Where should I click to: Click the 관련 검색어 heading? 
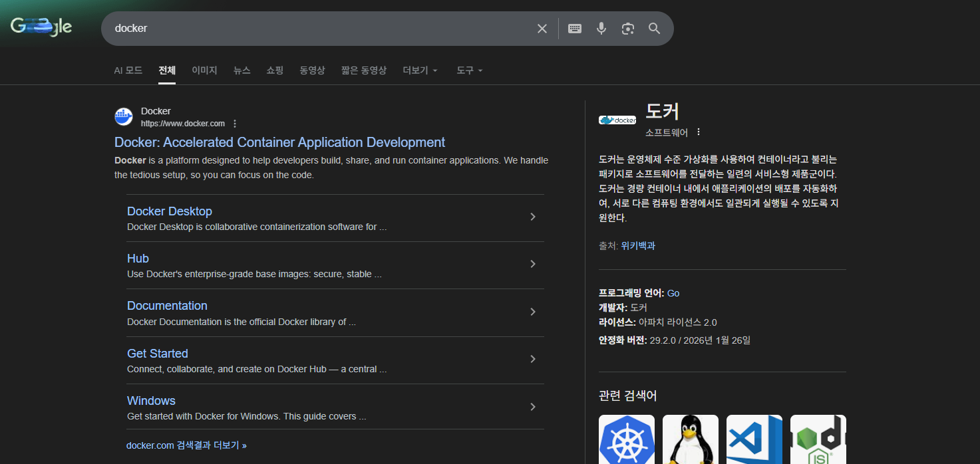coord(628,396)
